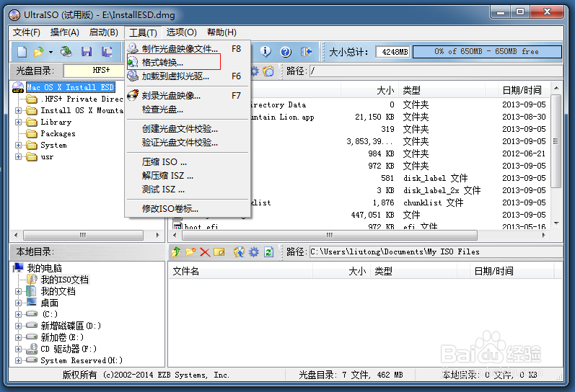Image resolution: width=575 pixels, height=392 pixels.
Task: Click the Up folder icon in local toolbar
Action: pos(176,252)
